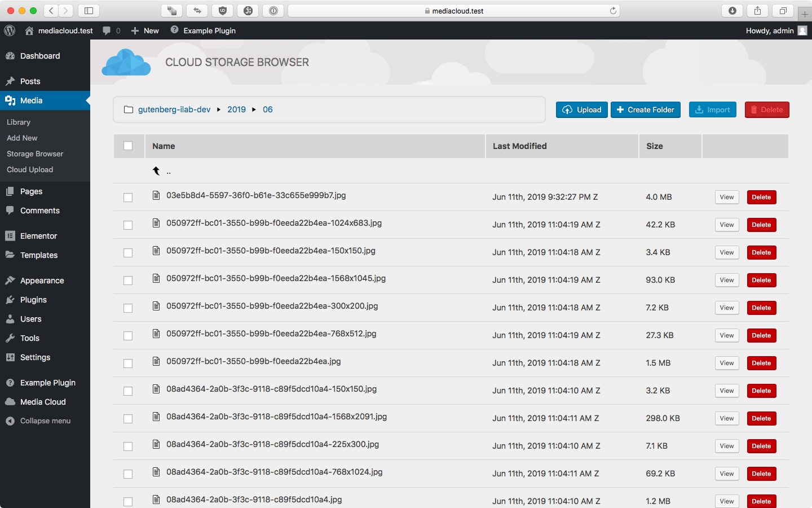Open the Settings sidebar icon

(x=10, y=357)
